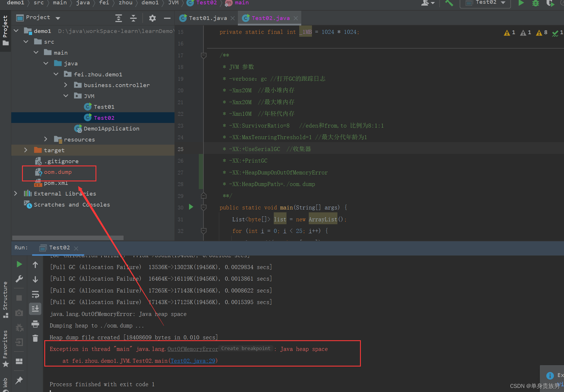Click the wrench icon in Run panel

19,279
